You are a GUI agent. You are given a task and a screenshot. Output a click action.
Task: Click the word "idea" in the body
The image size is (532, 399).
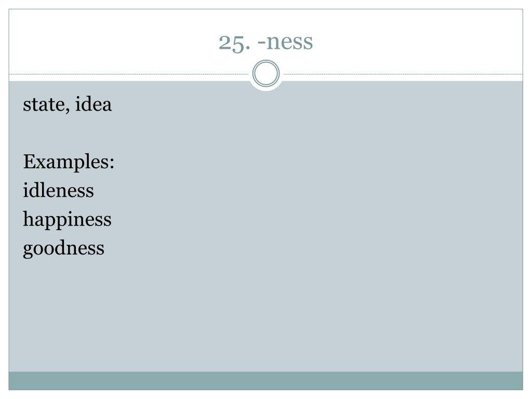pyautogui.click(x=94, y=104)
